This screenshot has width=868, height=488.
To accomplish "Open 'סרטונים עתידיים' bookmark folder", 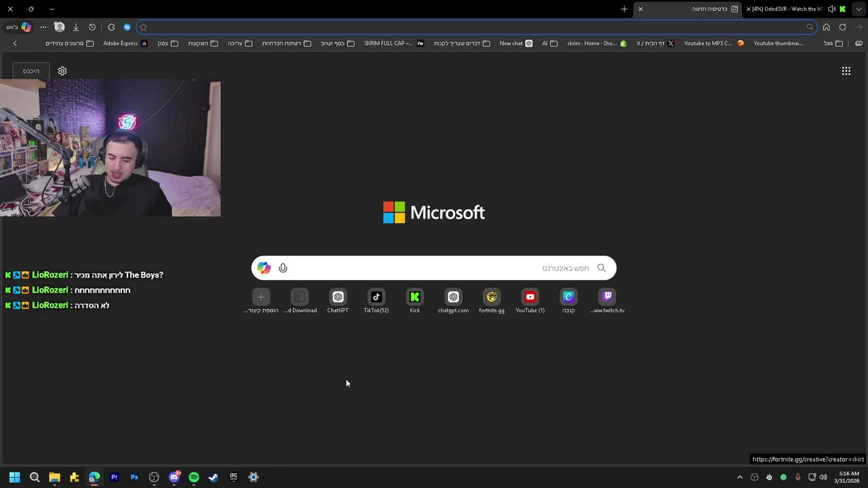I will point(69,43).
